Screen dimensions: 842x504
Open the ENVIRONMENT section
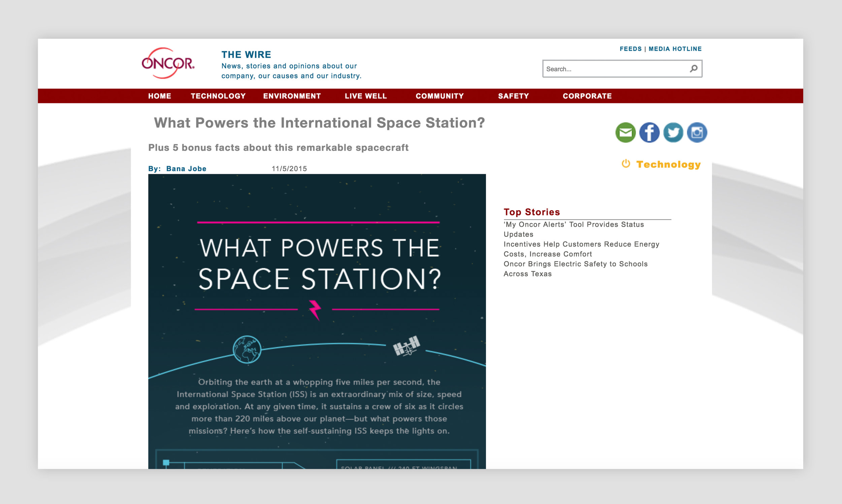click(292, 96)
